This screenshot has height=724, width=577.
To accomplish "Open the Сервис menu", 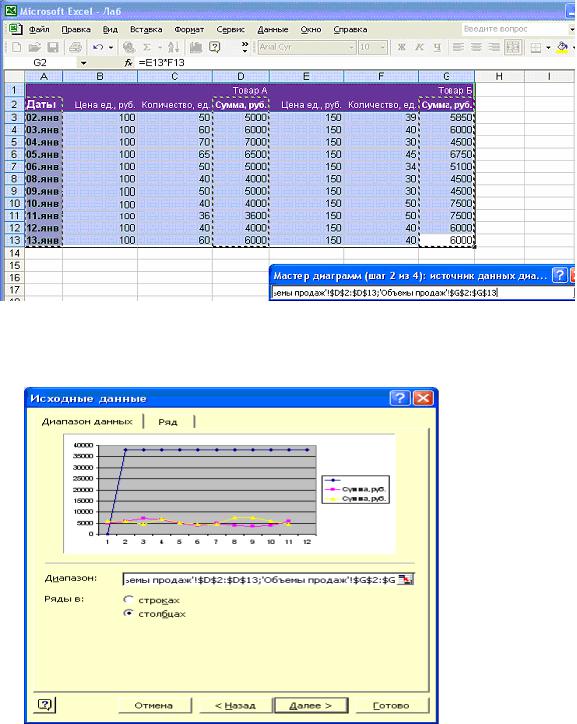I will coord(230,29).
